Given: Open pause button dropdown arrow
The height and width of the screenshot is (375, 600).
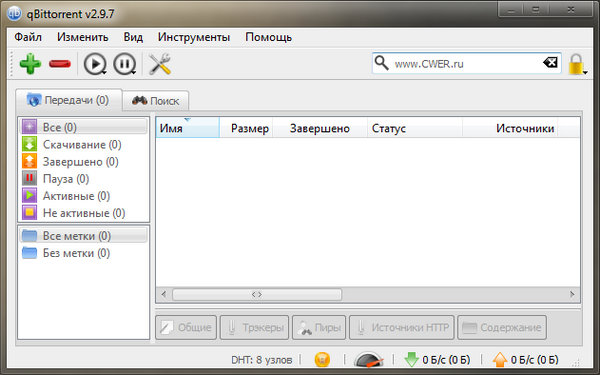Looking at the screenshot, I should point(134,72).
